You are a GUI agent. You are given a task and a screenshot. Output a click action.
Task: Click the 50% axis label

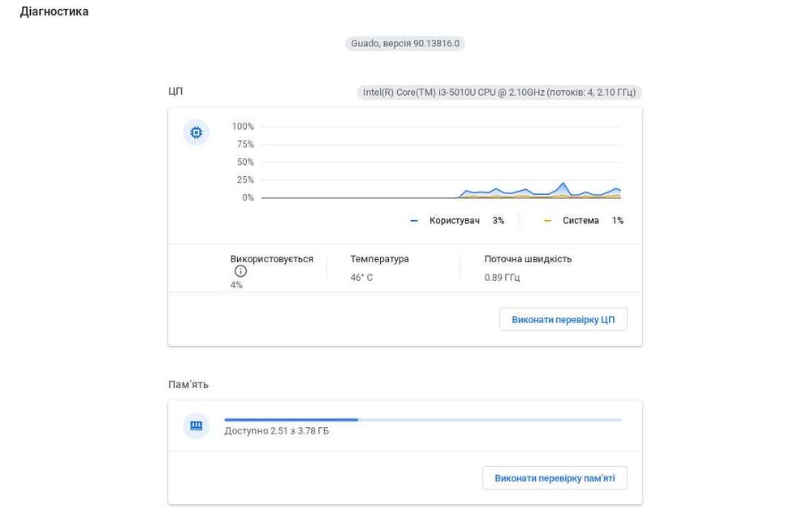[x=245, y=162]
